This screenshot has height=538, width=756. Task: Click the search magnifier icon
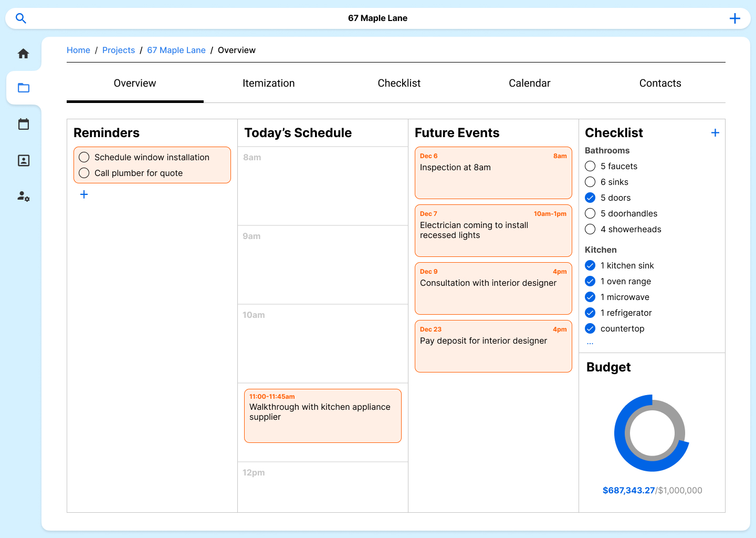(x=21, y=18)
